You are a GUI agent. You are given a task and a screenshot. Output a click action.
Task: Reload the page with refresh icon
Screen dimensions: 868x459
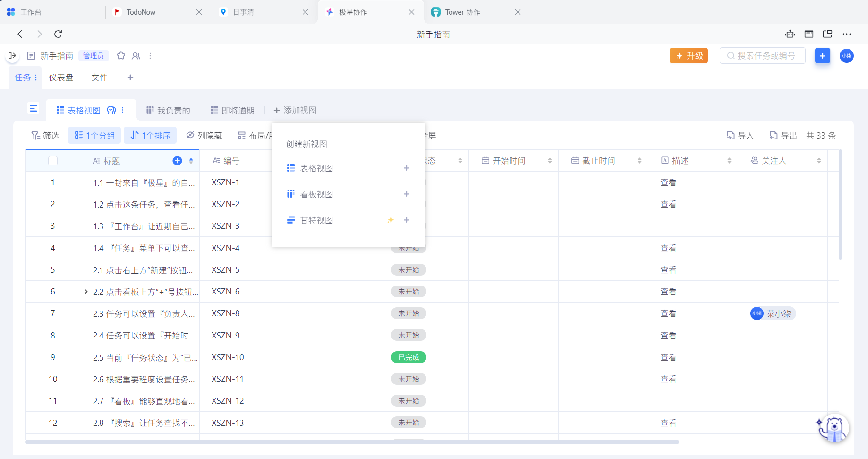tap(58, 34)
